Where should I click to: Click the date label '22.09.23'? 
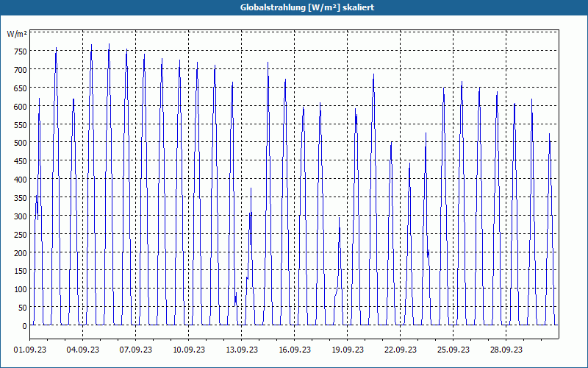click(401, 350)
